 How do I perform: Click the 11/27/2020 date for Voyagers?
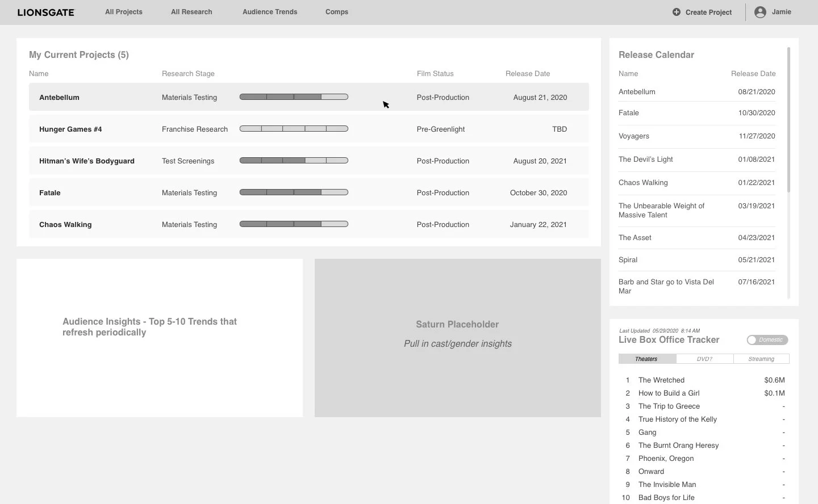757,136
